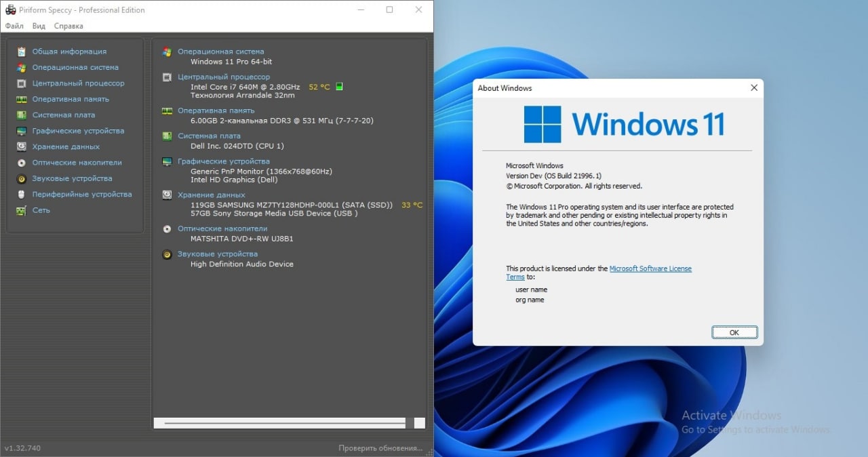Viewport: 868px width, 457px height.
Task: Click the Оперативная память sidebar RAM icon
Action: pyautogui.click(x=21, y=99)
